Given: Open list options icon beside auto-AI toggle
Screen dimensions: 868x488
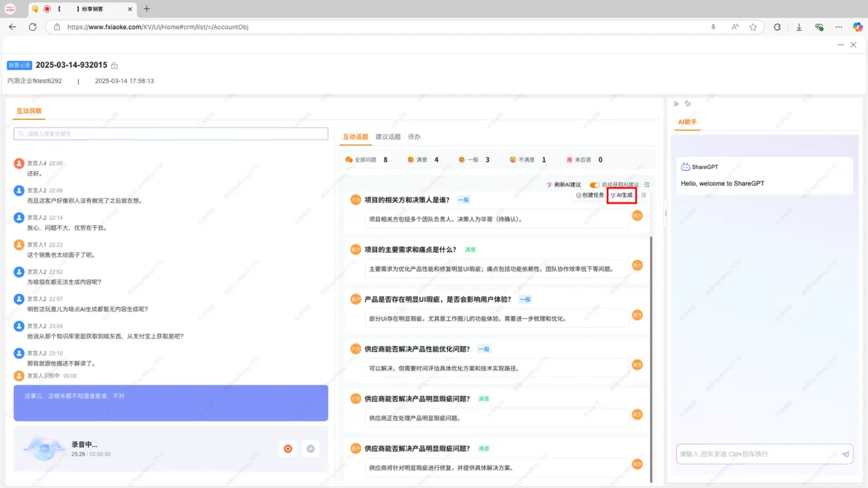Looking at the screenshot, I should 647,185.
